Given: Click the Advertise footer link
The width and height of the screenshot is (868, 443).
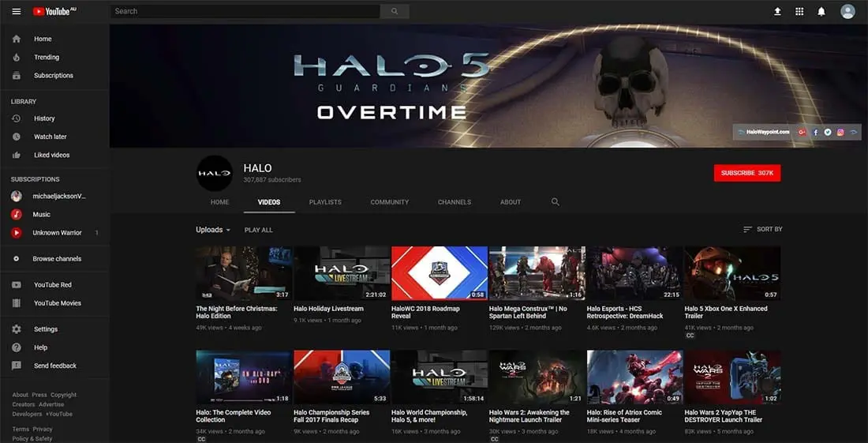Looking at the screenshot, I should point(51,404).
